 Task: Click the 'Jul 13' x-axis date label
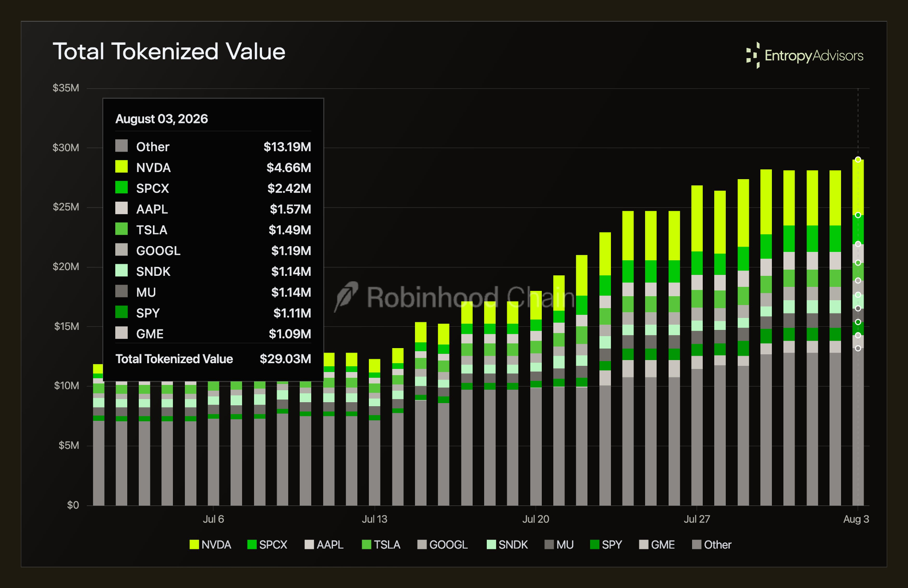pyautogui.click(x=375, y=519)
